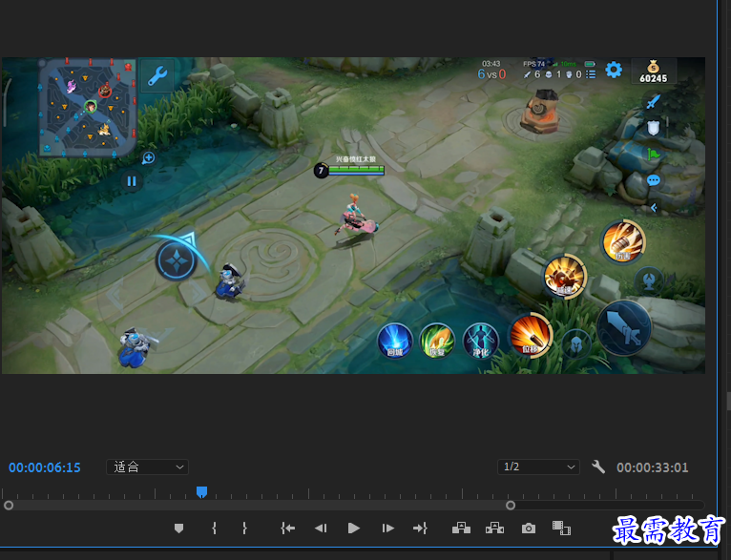Click the gold coin 60245 shop icon
Viewport: 731px width, 560px height.
653,72
